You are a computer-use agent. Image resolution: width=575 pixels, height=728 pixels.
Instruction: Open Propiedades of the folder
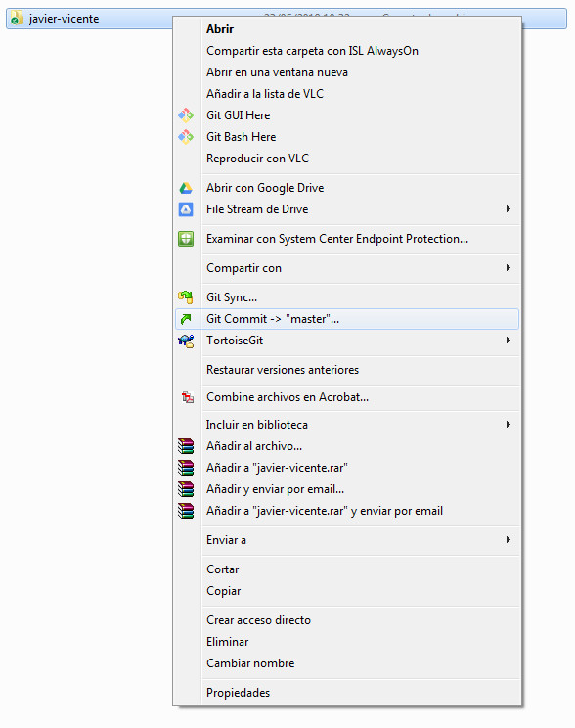click(347, 693)
